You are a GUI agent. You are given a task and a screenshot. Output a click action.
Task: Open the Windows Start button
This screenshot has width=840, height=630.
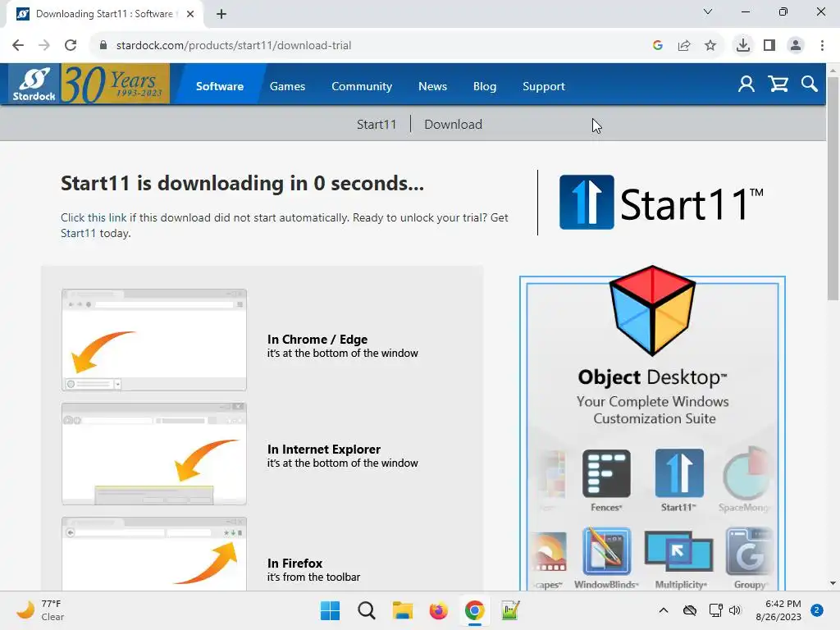[330, 610]
